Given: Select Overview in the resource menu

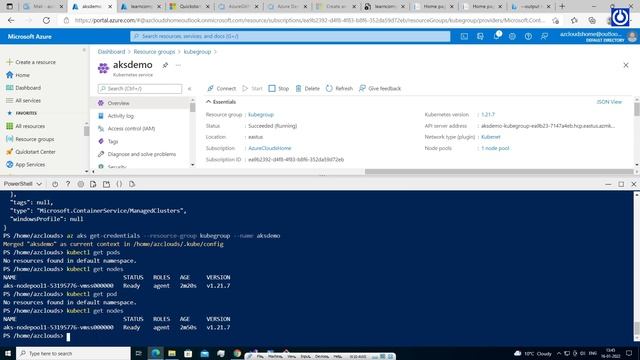Looking at the screenshot, I should (141, 103).
